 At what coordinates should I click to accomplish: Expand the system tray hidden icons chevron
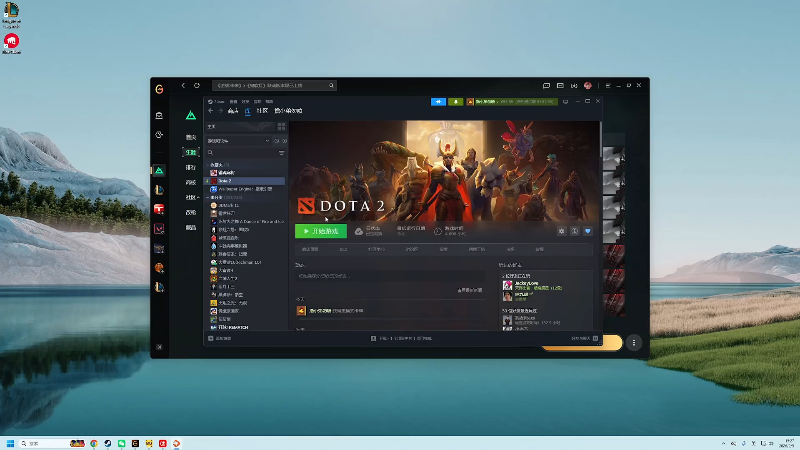(723, 443)
